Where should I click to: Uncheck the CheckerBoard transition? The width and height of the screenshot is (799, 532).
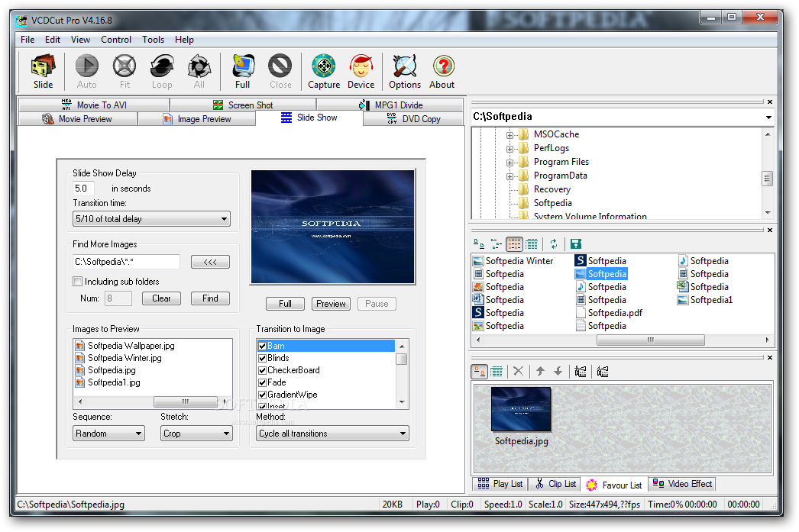pos(263,371)
